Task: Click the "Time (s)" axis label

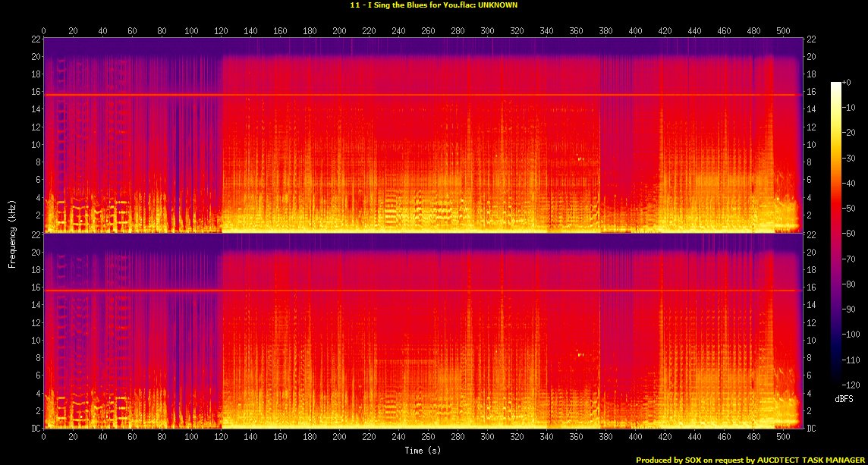Action: coord(423,451)
